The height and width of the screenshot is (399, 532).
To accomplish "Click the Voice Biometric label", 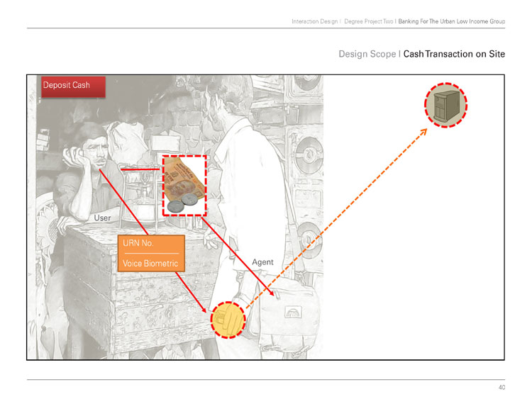I will point(150,264).
